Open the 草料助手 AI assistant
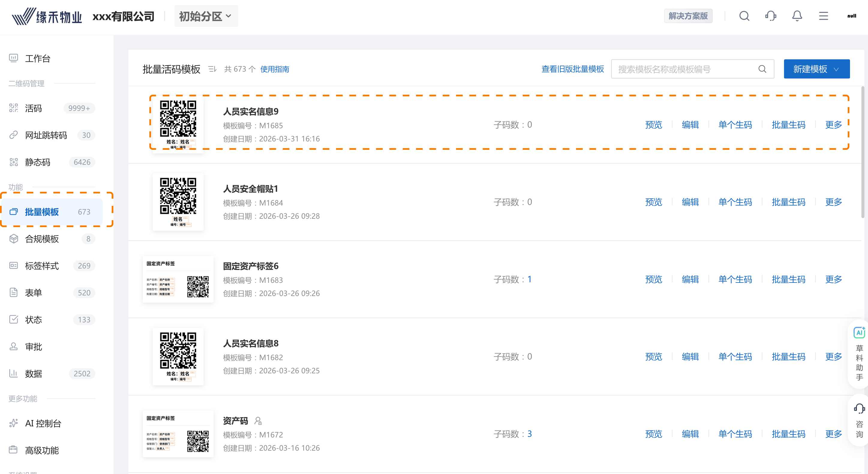 [x=859, y=353]
